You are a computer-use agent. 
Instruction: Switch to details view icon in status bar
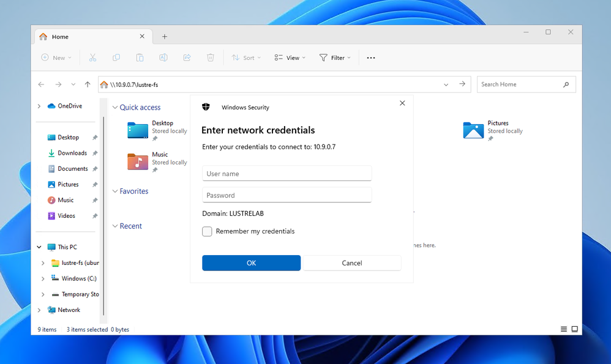(x=564, y=329)
